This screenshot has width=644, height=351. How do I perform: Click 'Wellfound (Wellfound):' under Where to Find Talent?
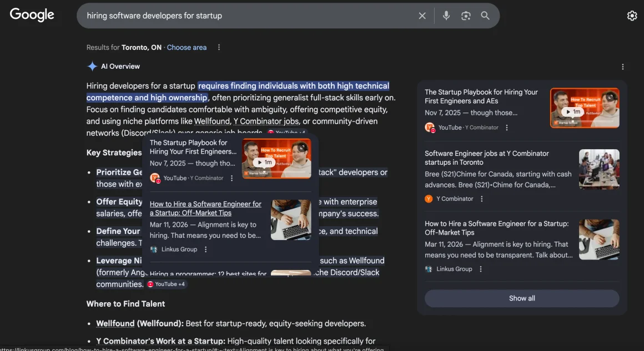[140, 323]
